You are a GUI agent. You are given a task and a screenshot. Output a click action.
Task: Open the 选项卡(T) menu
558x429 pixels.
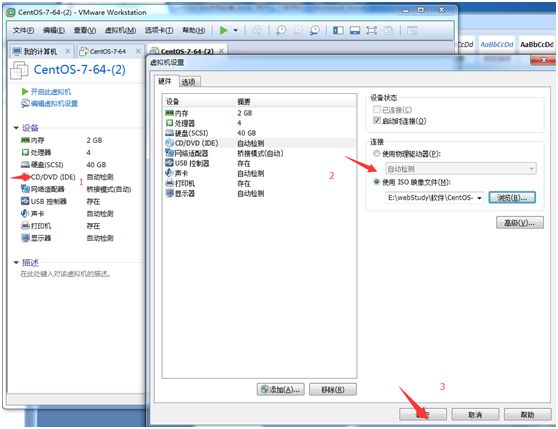[159, 31]
